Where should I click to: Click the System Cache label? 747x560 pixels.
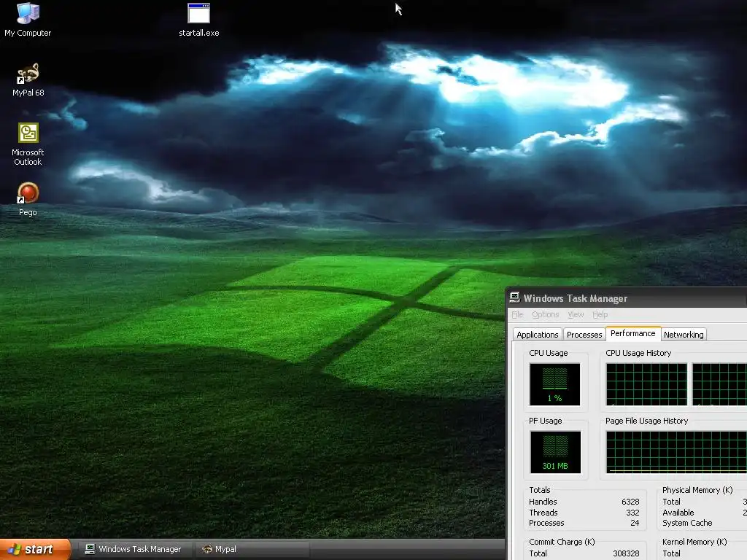click(687, 523)
